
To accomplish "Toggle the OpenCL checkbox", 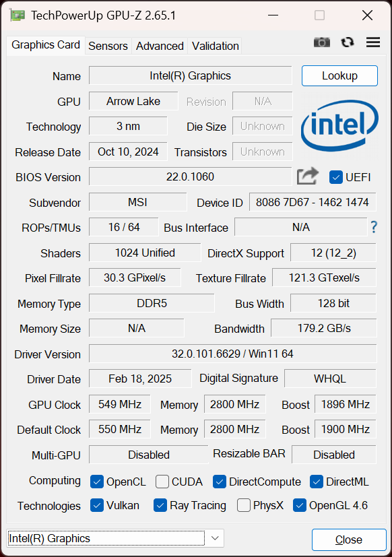I will pyautogui.click(x=97, y=482).
